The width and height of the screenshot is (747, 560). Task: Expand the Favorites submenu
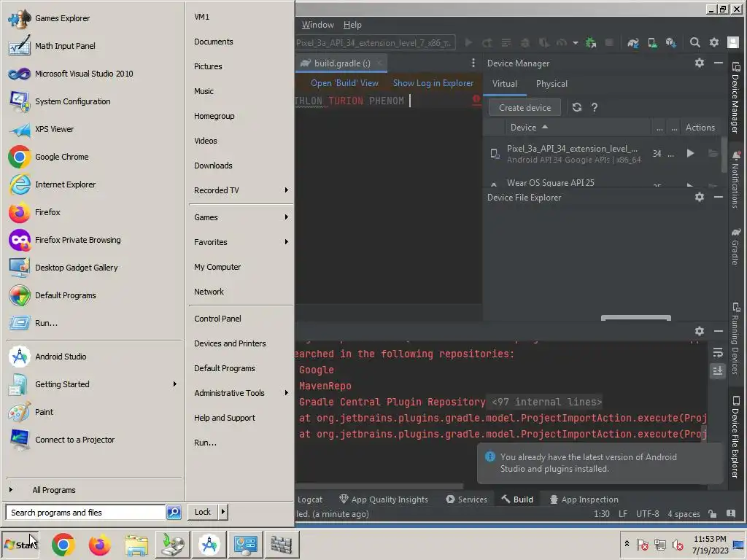(286, 242)
